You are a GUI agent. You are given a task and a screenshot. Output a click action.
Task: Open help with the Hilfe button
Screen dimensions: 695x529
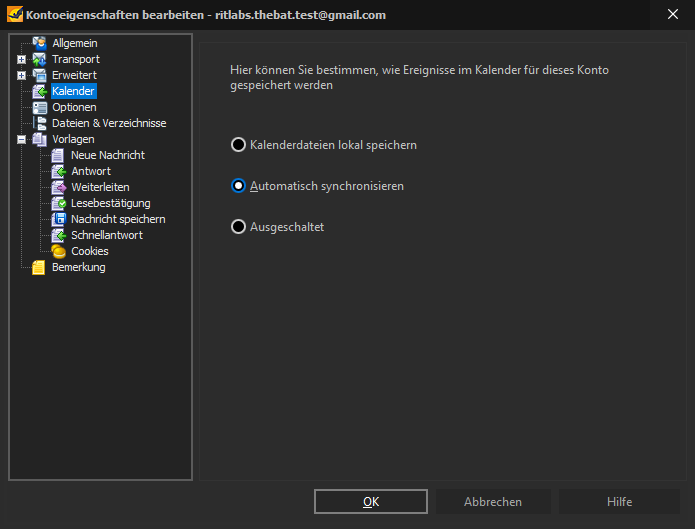(619, 502)
